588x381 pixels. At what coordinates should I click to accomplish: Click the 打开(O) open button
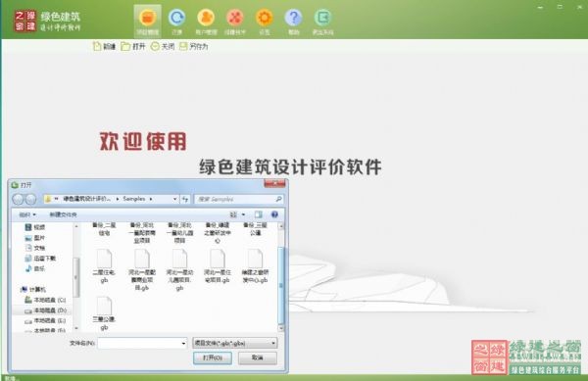213,357
